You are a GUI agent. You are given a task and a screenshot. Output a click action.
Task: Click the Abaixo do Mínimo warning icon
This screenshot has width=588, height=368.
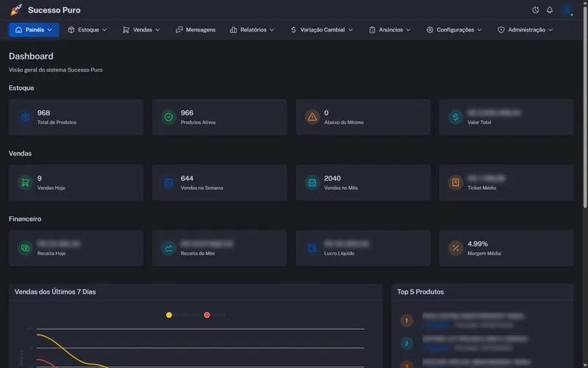[312, 117]
